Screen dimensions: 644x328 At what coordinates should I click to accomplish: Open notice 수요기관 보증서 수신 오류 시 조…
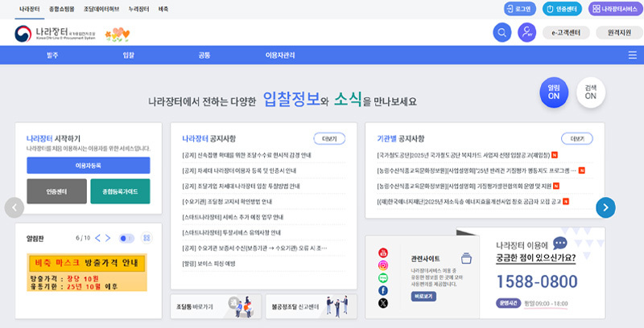click(x=254, y=248)
